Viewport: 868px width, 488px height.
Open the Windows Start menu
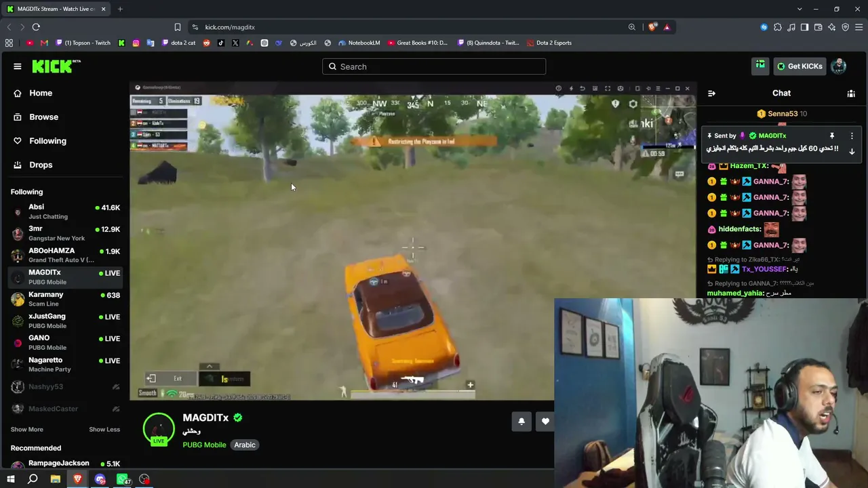(x=11, y=479)
